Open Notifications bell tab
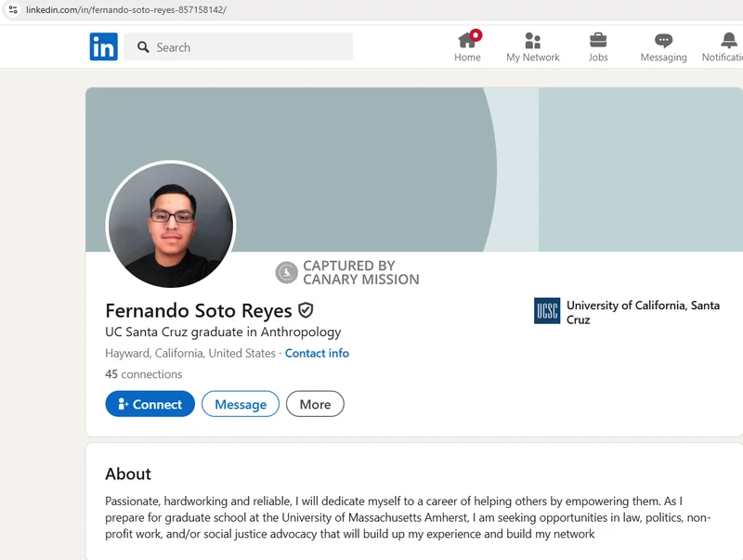The width and height of the screenshot is (743, 560). (x=723, y=47)
